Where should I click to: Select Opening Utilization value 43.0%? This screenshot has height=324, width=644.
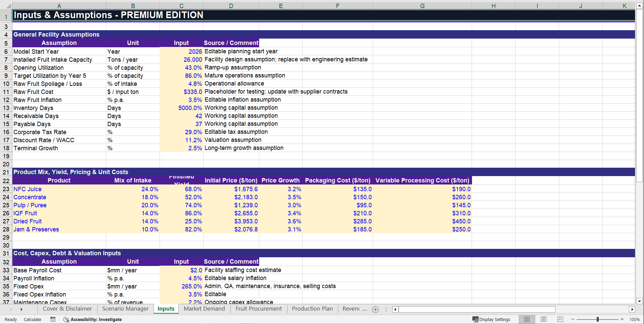coord(181,67)
